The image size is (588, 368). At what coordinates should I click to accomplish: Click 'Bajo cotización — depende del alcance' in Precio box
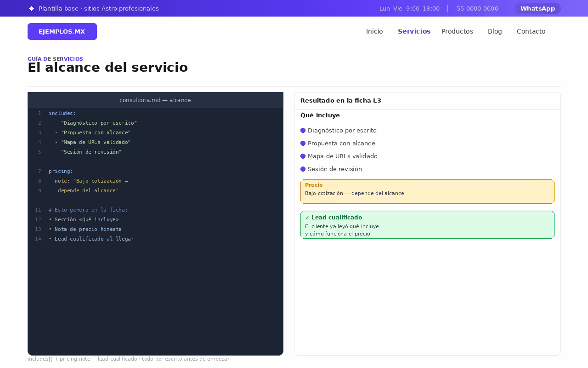tap(355, 194)
